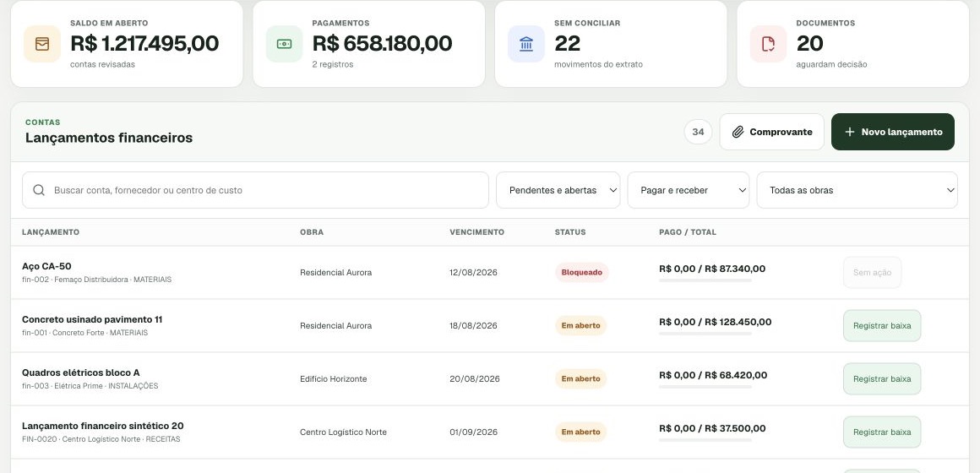
Task: Click the Bloqueado status badge
Action: tap(581, 273)
